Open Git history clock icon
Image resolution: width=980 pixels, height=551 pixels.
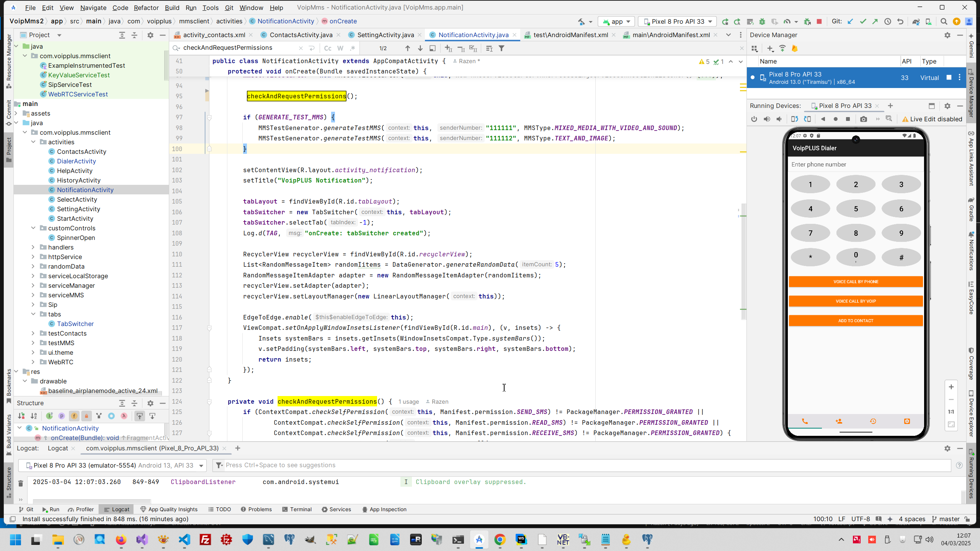(888, 22)
